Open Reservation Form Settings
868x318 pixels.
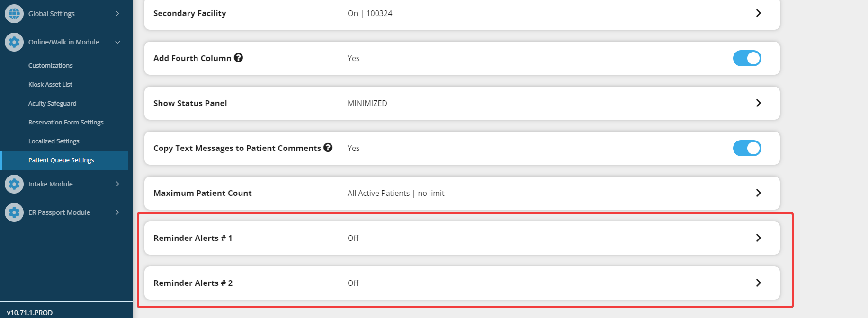click(66, 123)
